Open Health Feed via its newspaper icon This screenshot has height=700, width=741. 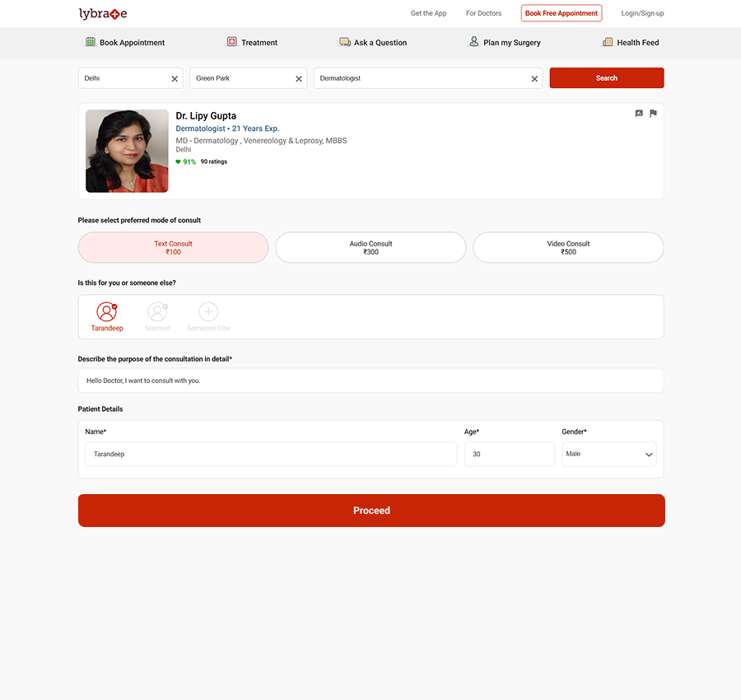click(608, 41)
